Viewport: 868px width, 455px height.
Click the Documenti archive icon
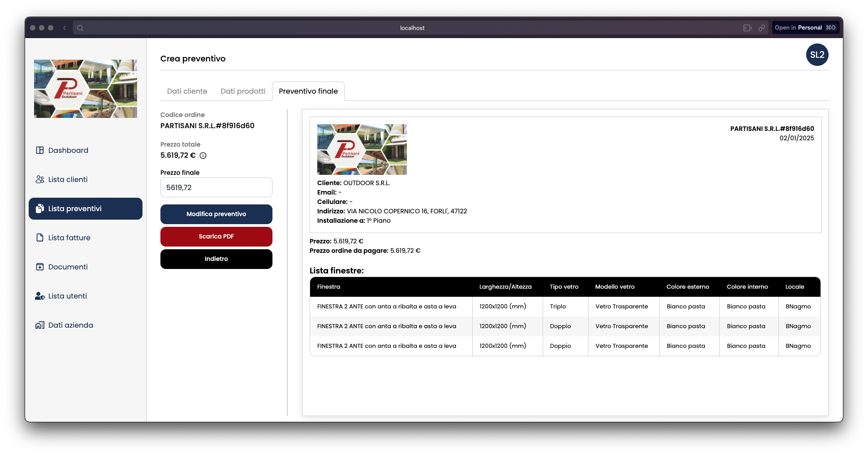coord(40,267)
